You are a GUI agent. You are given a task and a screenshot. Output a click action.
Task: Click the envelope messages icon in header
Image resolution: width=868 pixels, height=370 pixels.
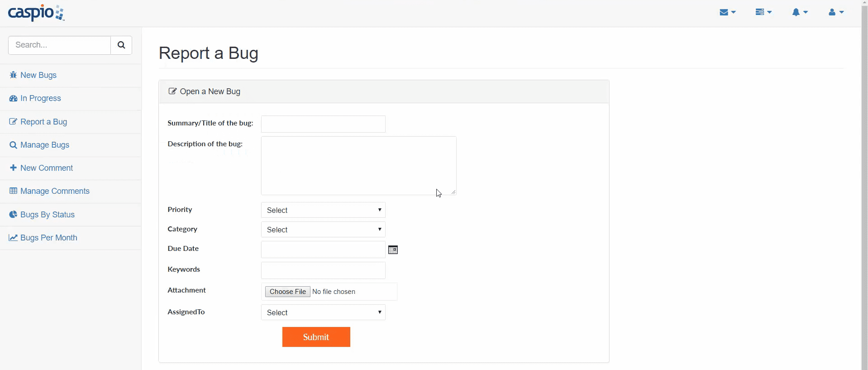pos(727,13)
